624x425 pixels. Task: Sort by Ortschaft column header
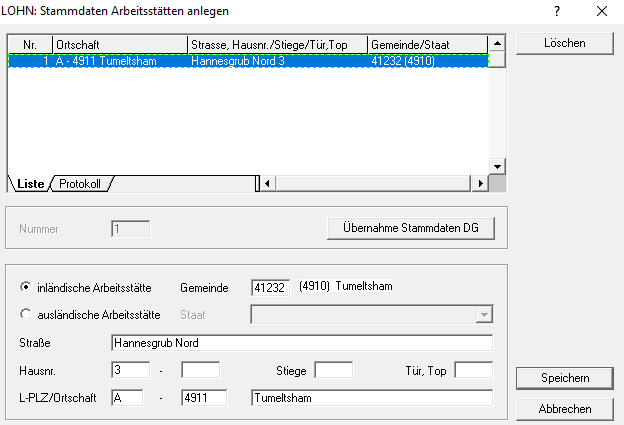(120, 45)
